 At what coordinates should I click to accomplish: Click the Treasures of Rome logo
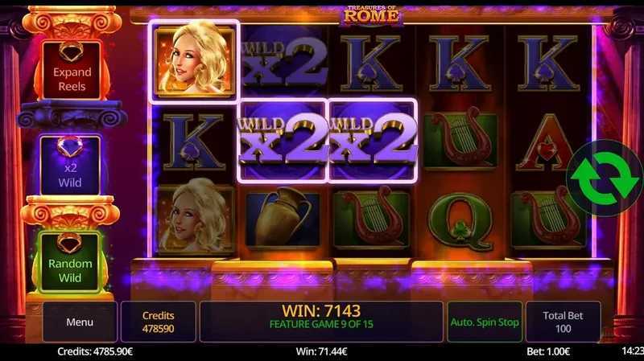click(x=371, y=14)
